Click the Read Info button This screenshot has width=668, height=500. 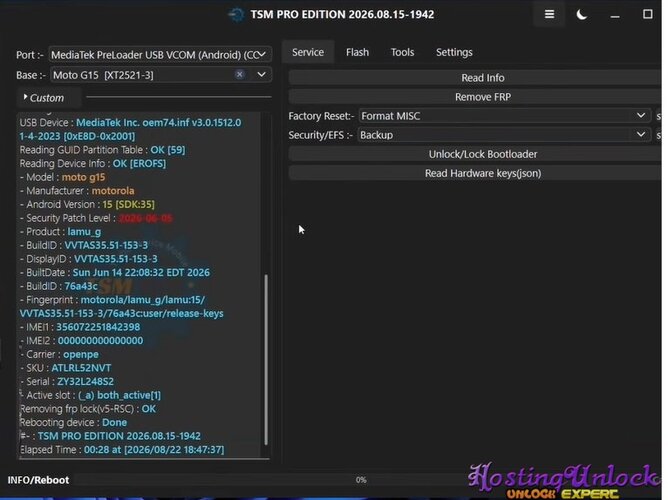point(475,78)
